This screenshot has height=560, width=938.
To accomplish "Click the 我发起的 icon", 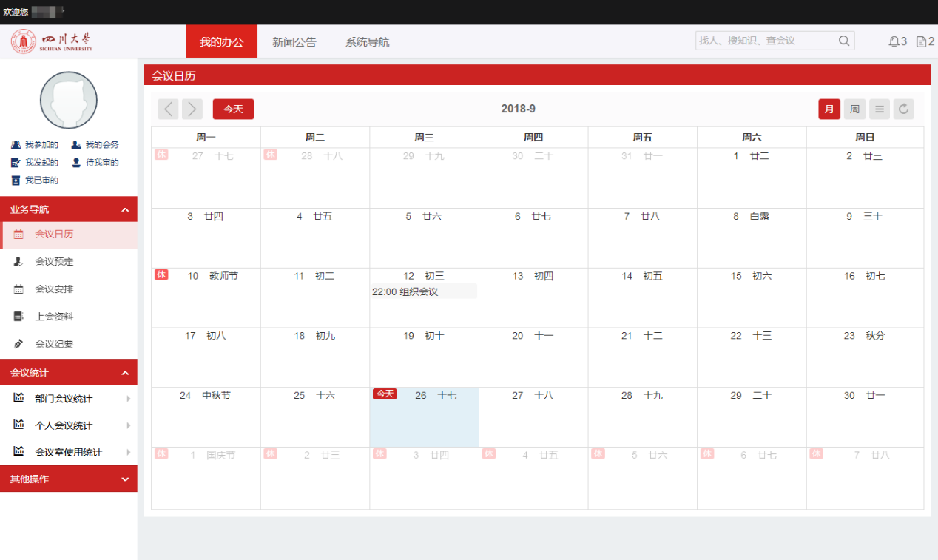I will [x=16, y=163].
